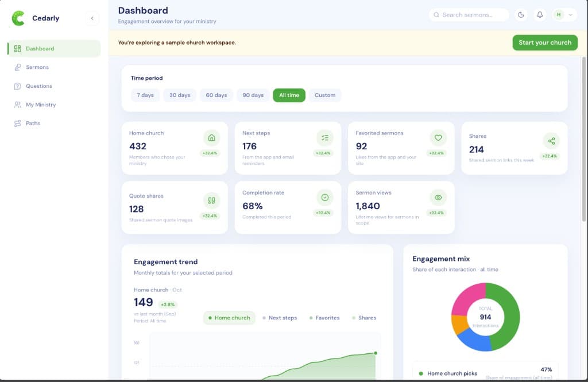Open notifications with the bell icon
This screenshot has width=588, height=382.
click(540, 14)
